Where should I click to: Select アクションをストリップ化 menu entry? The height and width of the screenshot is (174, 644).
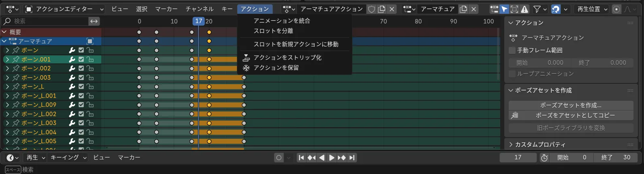pos(287,57)
